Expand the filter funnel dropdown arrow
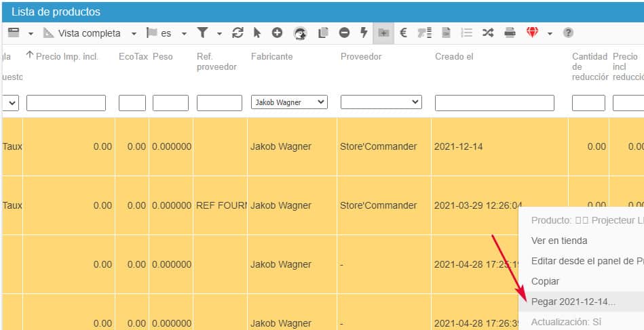This screenshot has width=644, height=330. click(219, 33)
